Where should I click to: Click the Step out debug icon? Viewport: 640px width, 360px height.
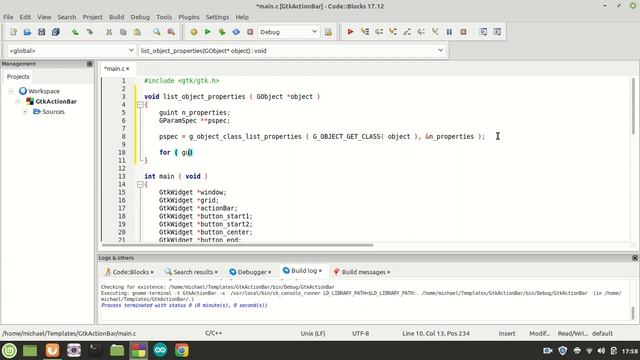click(x=407, y=32)
